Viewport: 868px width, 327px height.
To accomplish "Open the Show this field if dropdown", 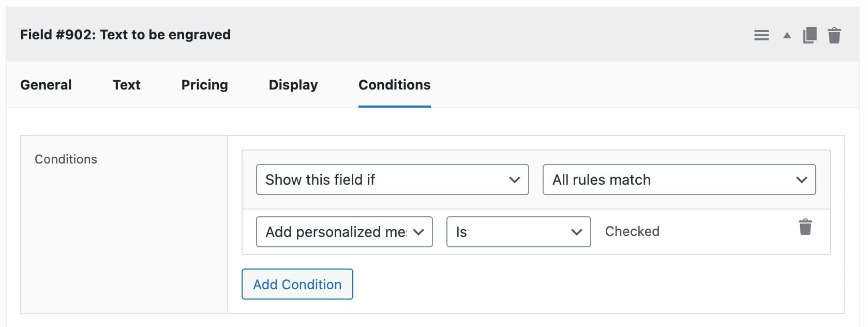I will [392, 180].
